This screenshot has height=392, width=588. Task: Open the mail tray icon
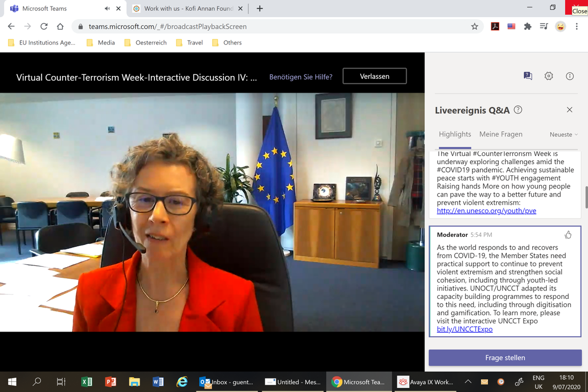[484, 382]
